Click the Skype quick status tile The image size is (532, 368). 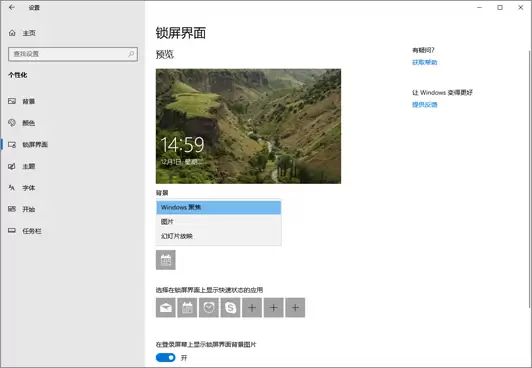tap(230, 308)
